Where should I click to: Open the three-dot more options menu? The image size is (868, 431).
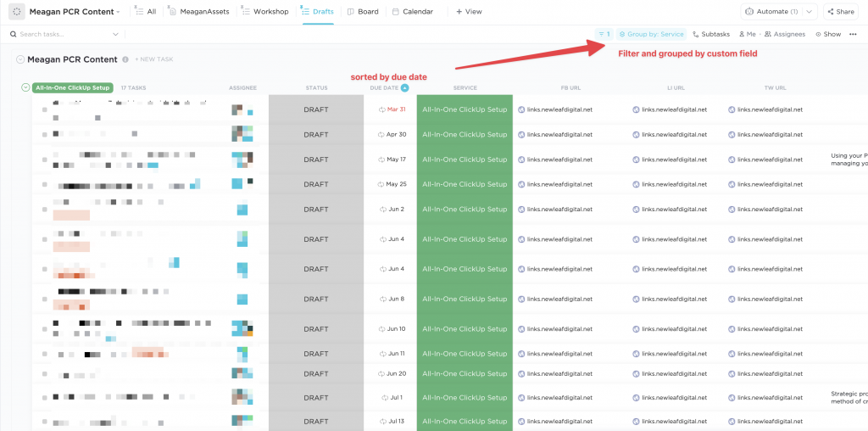[x=853, y=34]
